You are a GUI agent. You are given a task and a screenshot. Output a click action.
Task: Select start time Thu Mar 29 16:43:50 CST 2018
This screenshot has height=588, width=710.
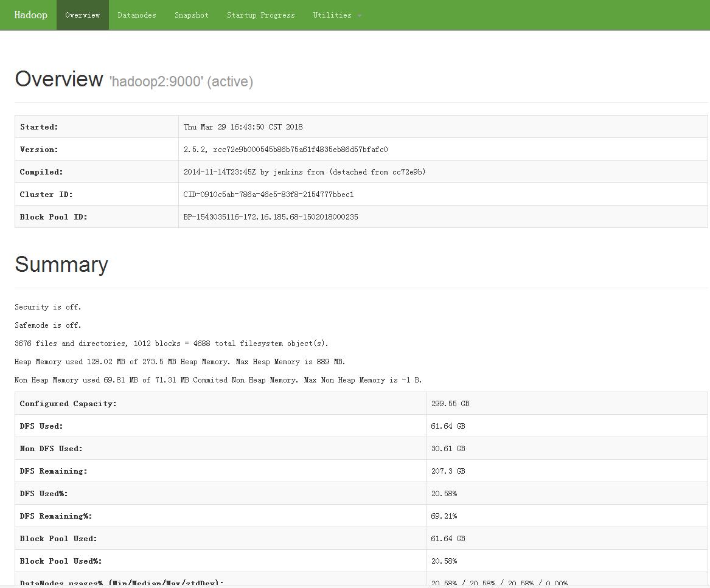pos(243,126)
